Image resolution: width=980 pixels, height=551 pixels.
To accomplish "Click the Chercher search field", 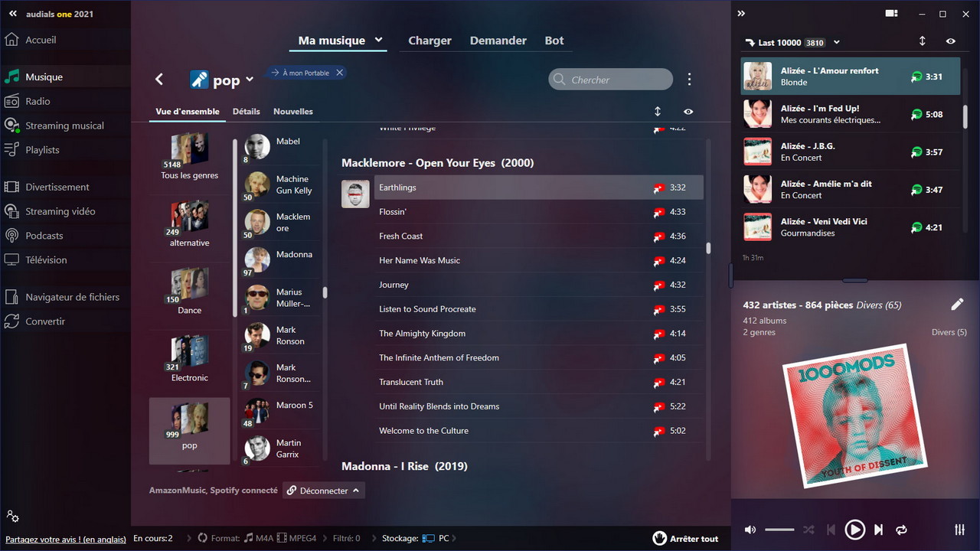I will coord(611,80).
